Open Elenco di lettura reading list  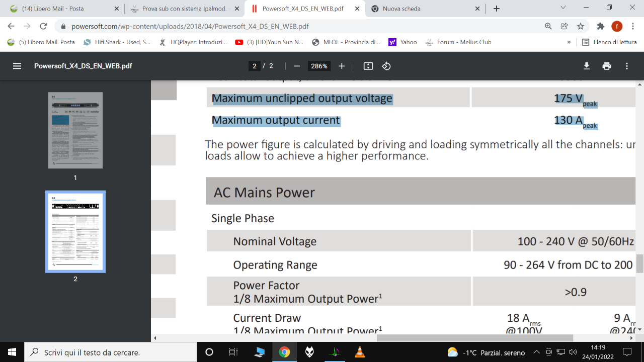point(609,42)
